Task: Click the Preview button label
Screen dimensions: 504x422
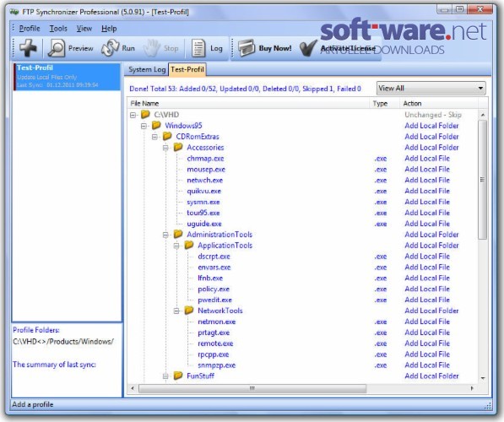Action: tap(81, 48)
